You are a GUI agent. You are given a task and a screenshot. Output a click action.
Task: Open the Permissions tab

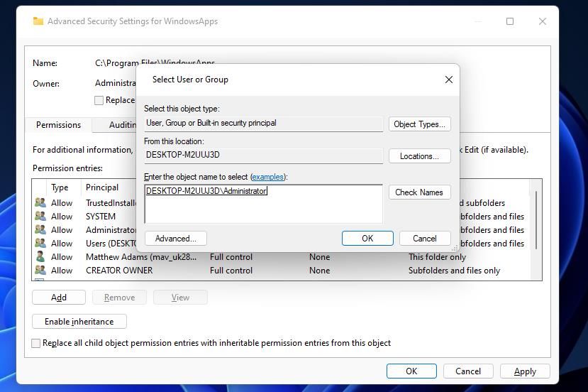click(58, 125)
